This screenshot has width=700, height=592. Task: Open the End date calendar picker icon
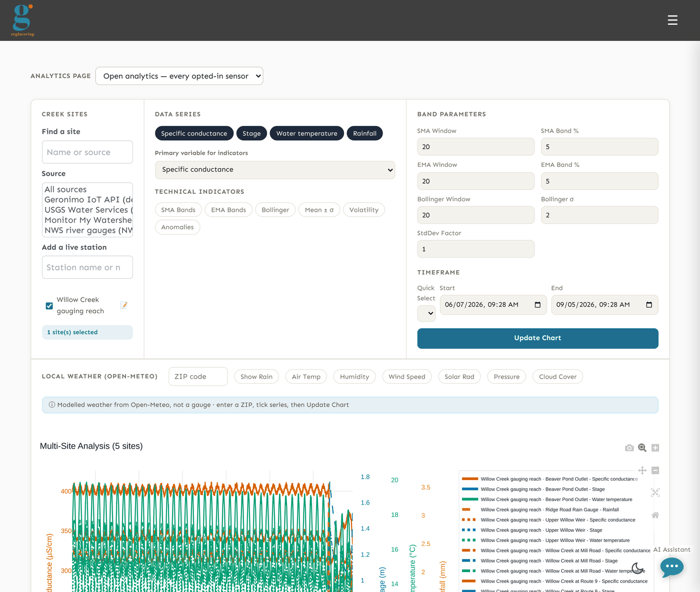(649, 305)
